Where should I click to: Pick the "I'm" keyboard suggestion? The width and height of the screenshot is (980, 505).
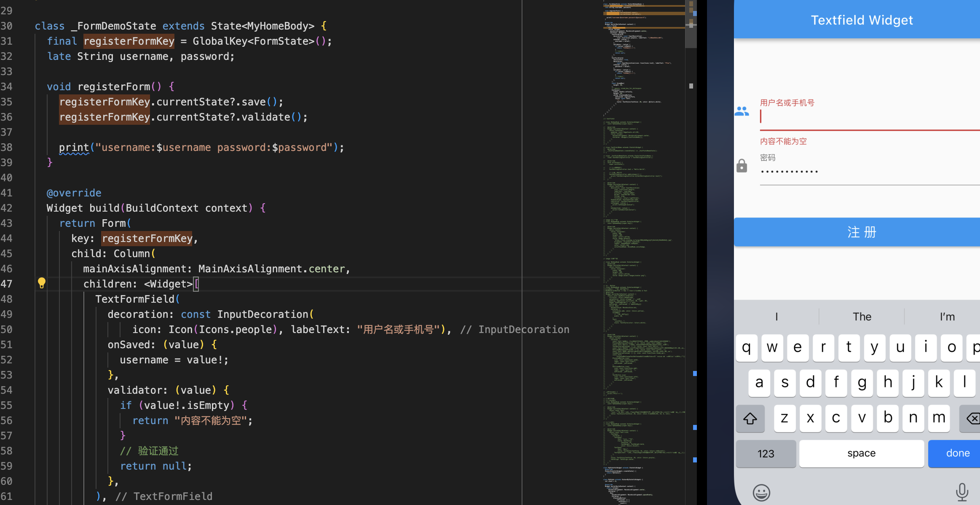[x=947, y=317]
